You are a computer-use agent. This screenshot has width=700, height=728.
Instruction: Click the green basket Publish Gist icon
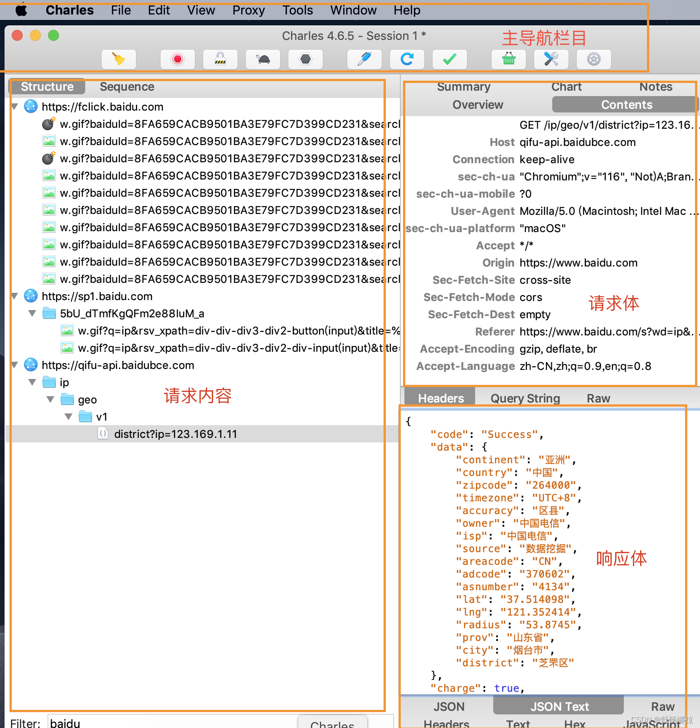coord(509,59)
